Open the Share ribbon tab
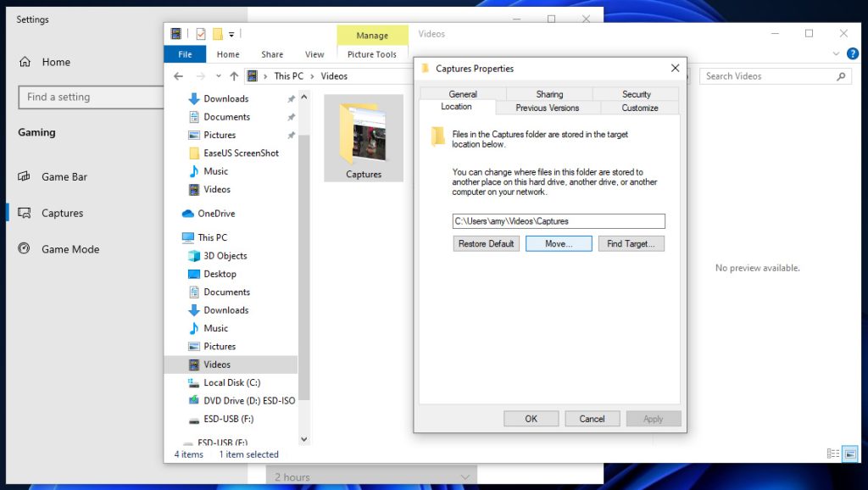The width and height of the screenshot is (868, 490). point(272,54)
